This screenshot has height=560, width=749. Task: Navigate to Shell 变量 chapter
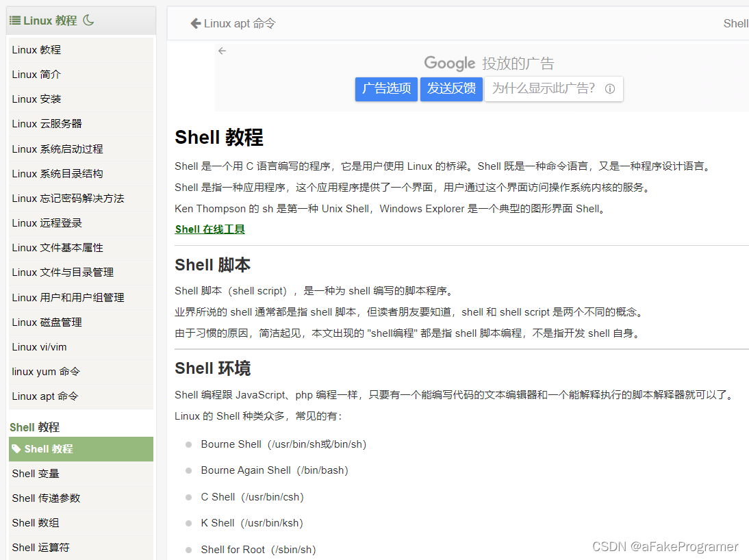pyautogui.click(x=35, y=473)
